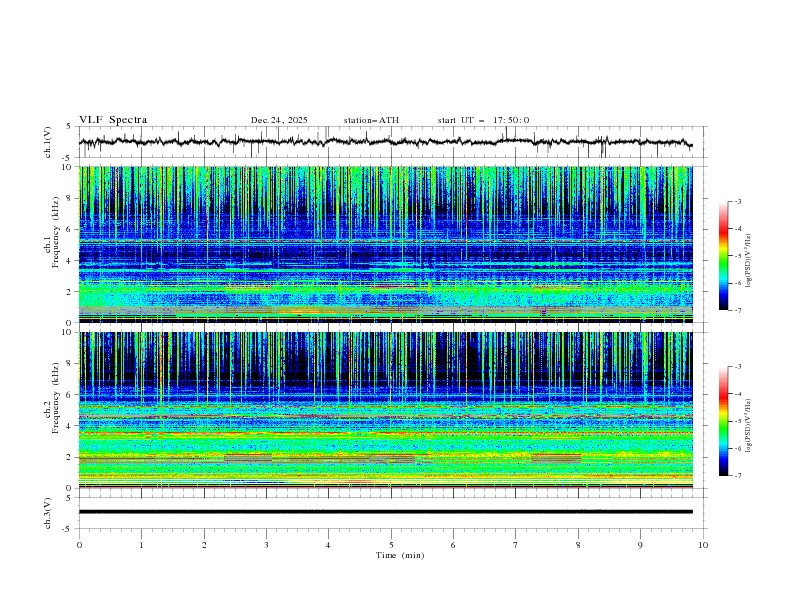
Task: Click the ch.2 colorbar "log(PSD)(V²/Hz)" label
Action: click(x=749, y=426)
